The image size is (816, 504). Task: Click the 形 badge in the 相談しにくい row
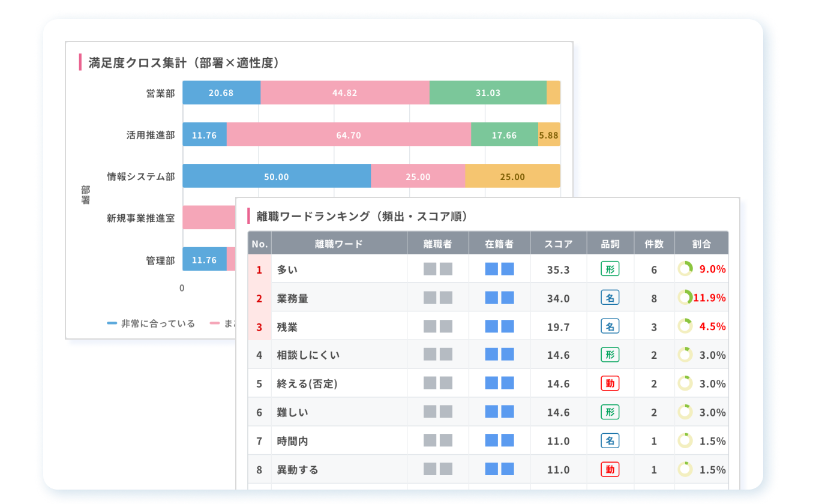pyautogui.click(x=610, y=355)
